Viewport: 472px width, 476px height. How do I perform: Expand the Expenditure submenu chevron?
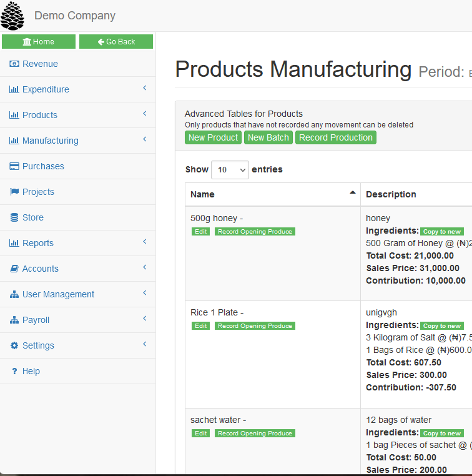(x=144, y=89)
